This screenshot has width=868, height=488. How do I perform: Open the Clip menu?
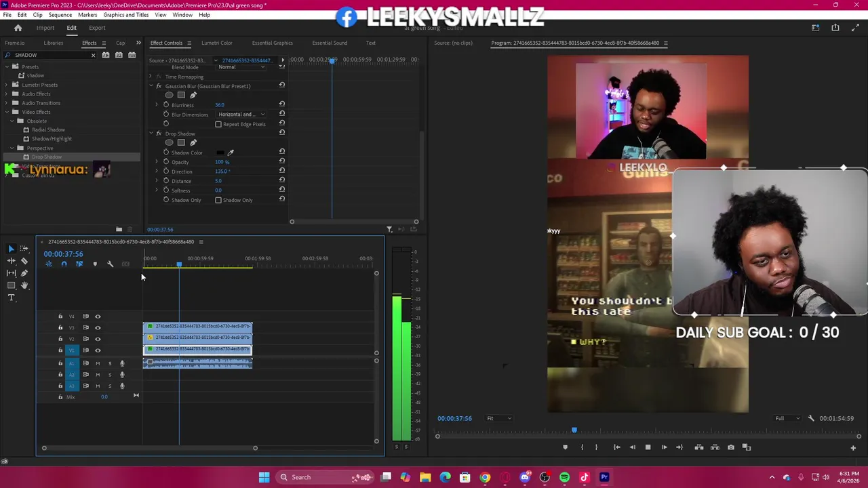37,15
